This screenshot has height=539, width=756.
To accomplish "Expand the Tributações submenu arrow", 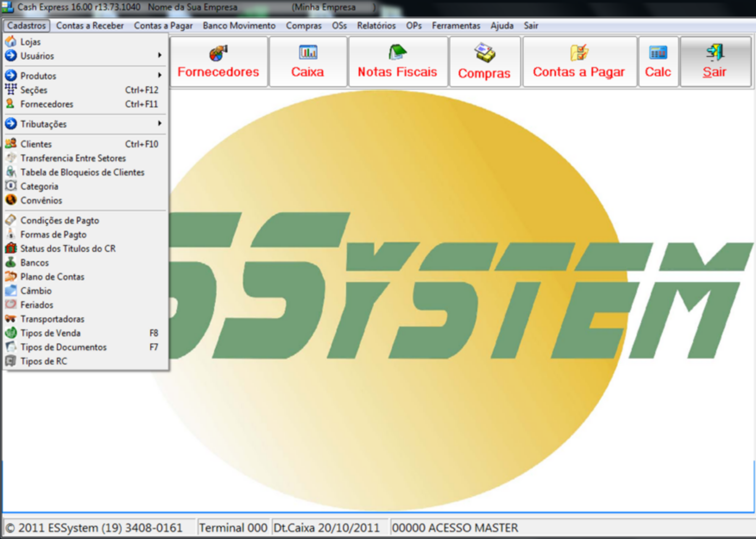I will tap(160, 123).
